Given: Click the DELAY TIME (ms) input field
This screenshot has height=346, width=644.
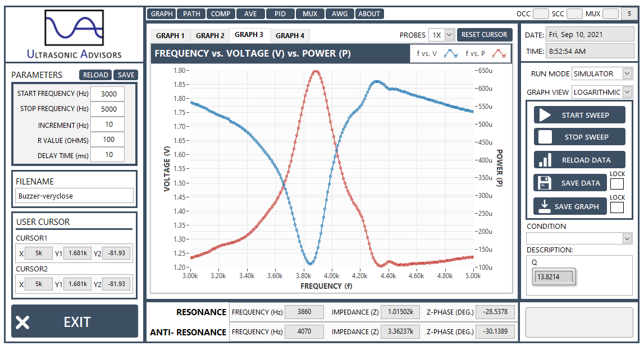Looking at the screenshot, I should click(107, 154).
